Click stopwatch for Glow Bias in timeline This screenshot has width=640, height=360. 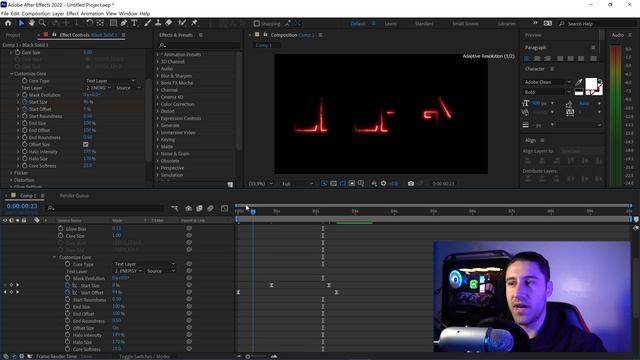click(60, 229)
